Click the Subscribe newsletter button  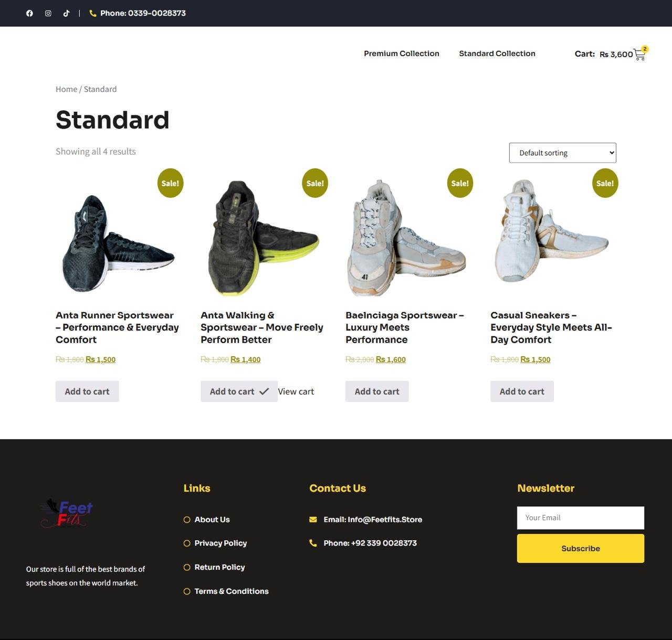click(581, 548)
